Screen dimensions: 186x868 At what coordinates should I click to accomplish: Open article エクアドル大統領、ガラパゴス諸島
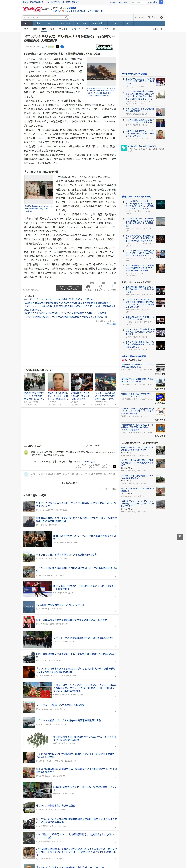[x=68, y=720]
